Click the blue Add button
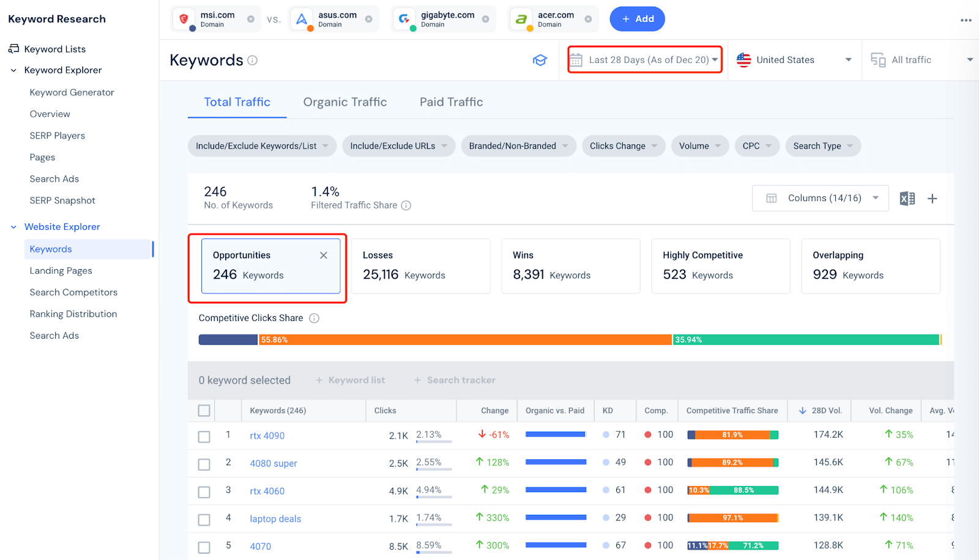Viewport: 979px width, 560px height. (637, 19)
